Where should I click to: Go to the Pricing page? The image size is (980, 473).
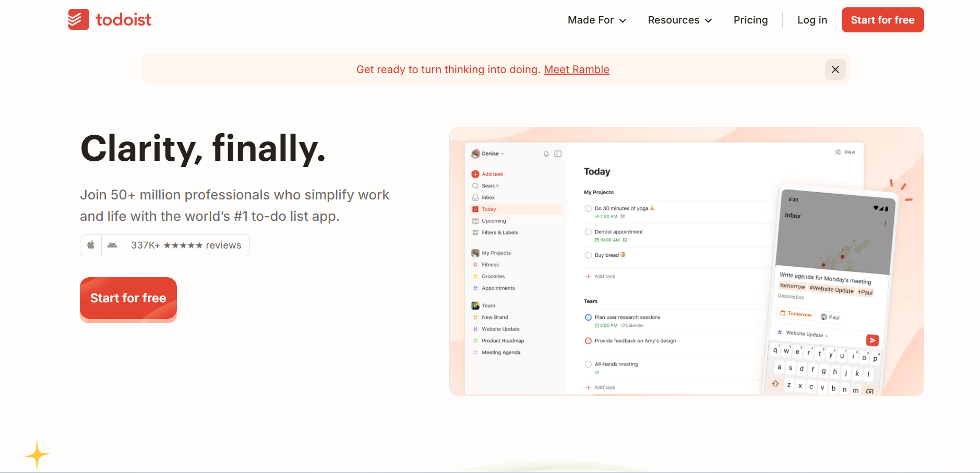(x=750, y=20)
